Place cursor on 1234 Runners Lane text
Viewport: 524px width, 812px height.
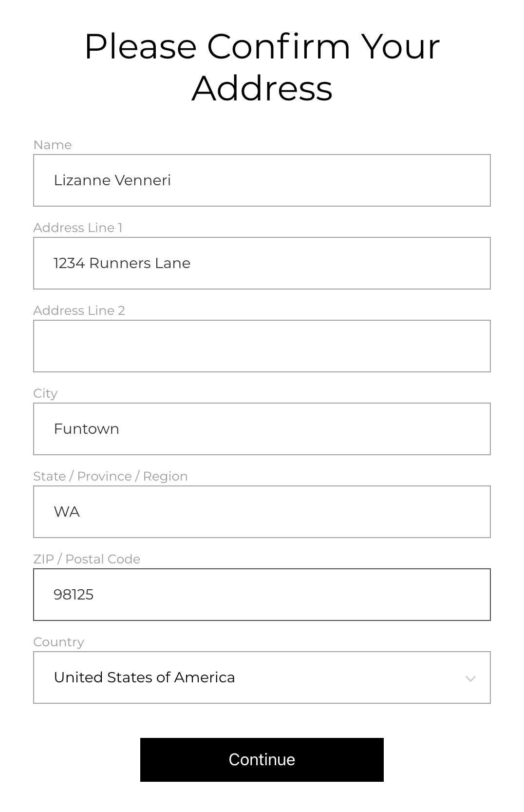(x=122, y=263)
